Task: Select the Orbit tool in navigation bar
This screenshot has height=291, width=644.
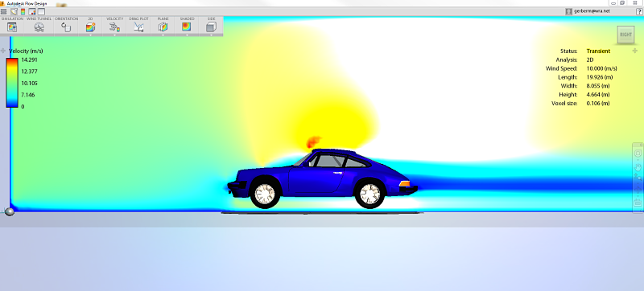Action: point(638,189)
